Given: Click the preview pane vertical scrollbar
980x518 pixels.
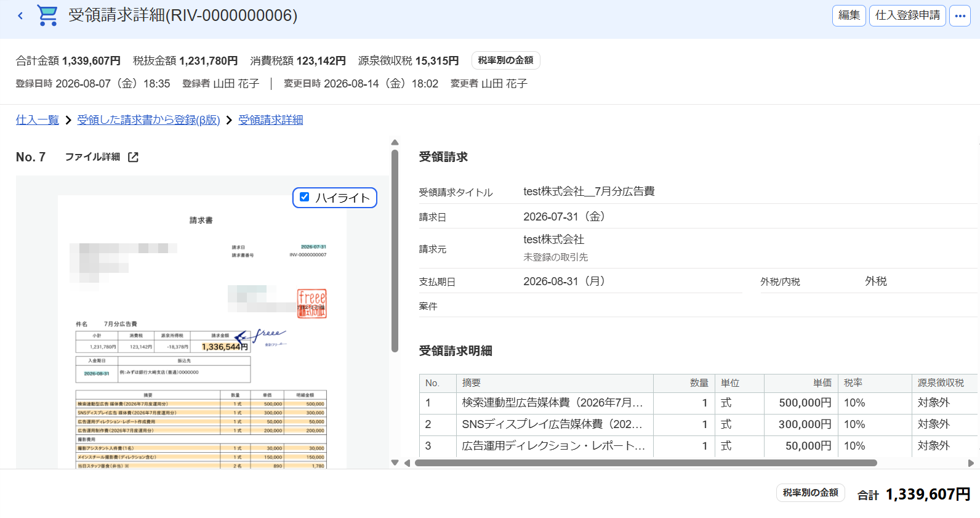Looking at the screenshot, I should tap(395, 251).
